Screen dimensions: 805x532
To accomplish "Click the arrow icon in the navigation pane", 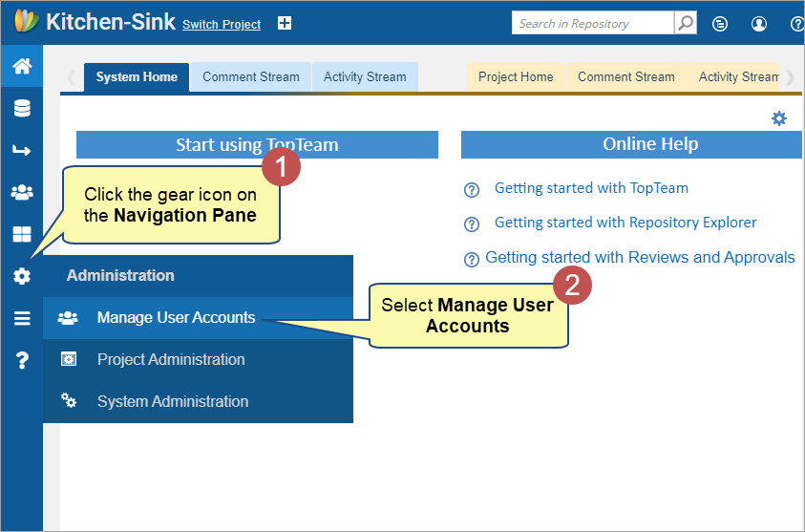I will 22,151.
